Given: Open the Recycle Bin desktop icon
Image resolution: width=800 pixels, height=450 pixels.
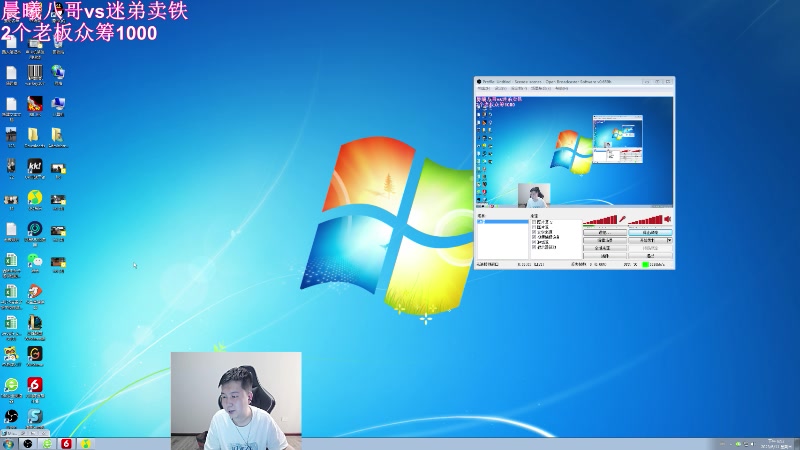Looking at the screenshot, I should (x=58, y=43).
